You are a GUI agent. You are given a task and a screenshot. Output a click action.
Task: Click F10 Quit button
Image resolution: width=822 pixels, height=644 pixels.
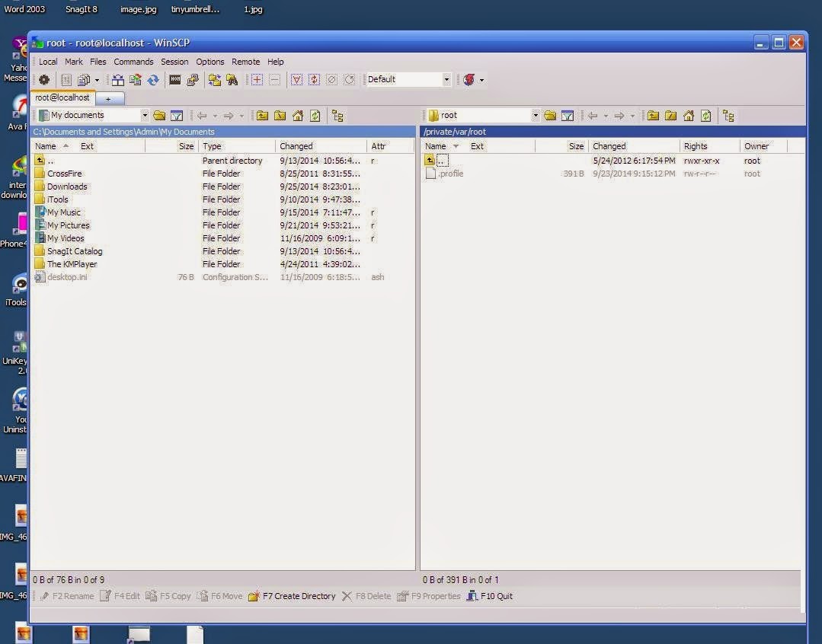tap(490, 596)
